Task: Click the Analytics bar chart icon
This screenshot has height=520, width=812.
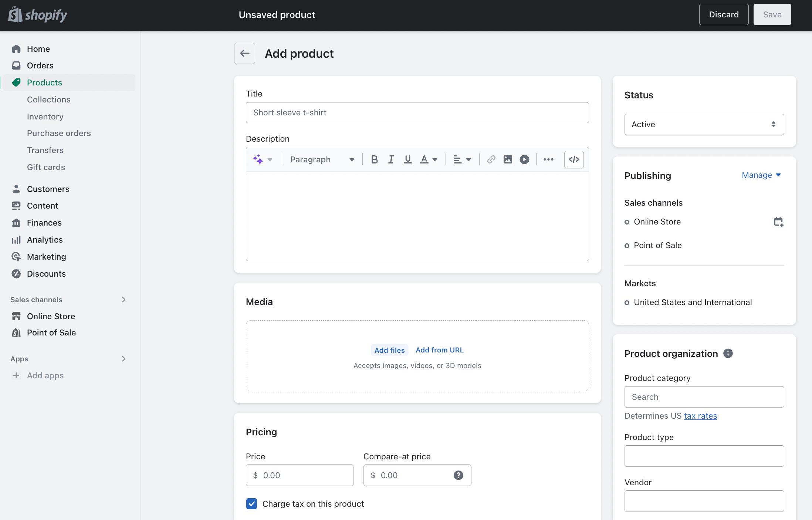Action: pos(16,240)
